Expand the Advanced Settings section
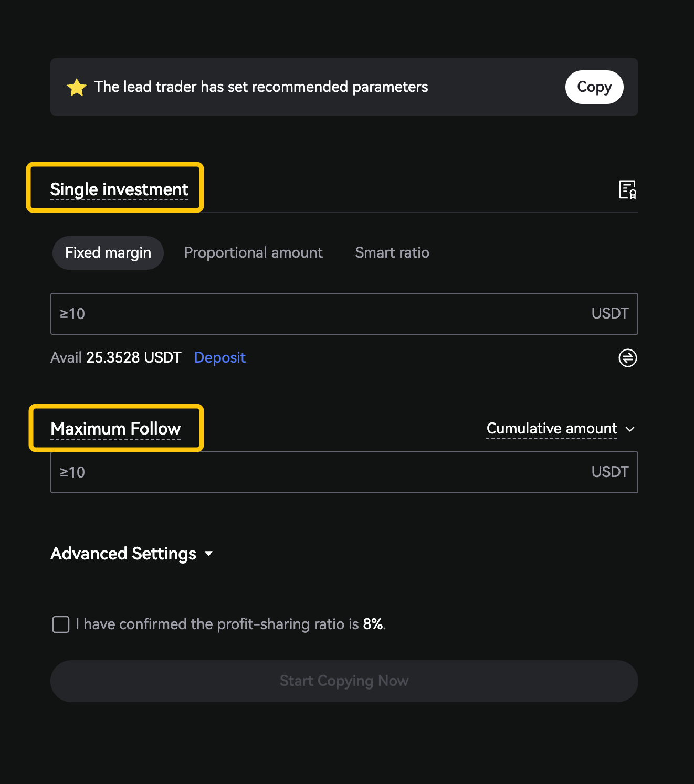The height and width of the screenshot is (784, 694). 131,554
